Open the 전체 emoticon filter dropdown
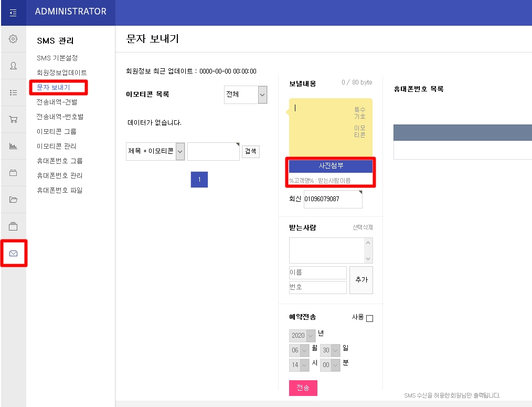 click(x=246, y=95)
